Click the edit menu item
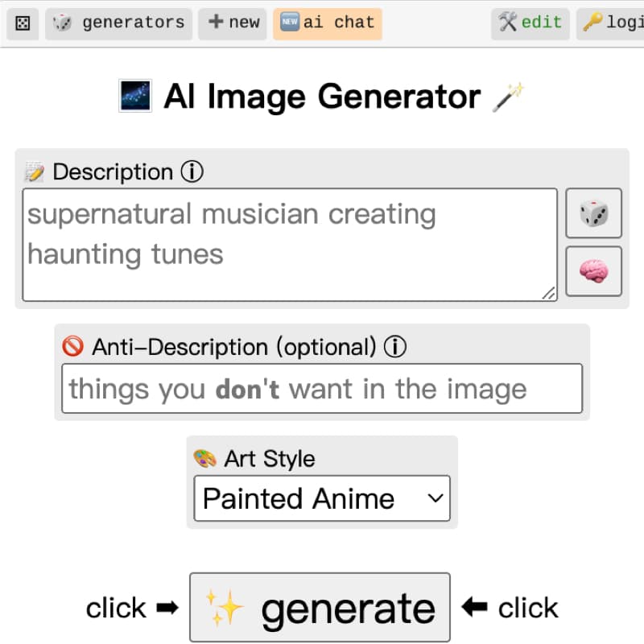The width and height of the screenshot is (644, 644). 530,23
